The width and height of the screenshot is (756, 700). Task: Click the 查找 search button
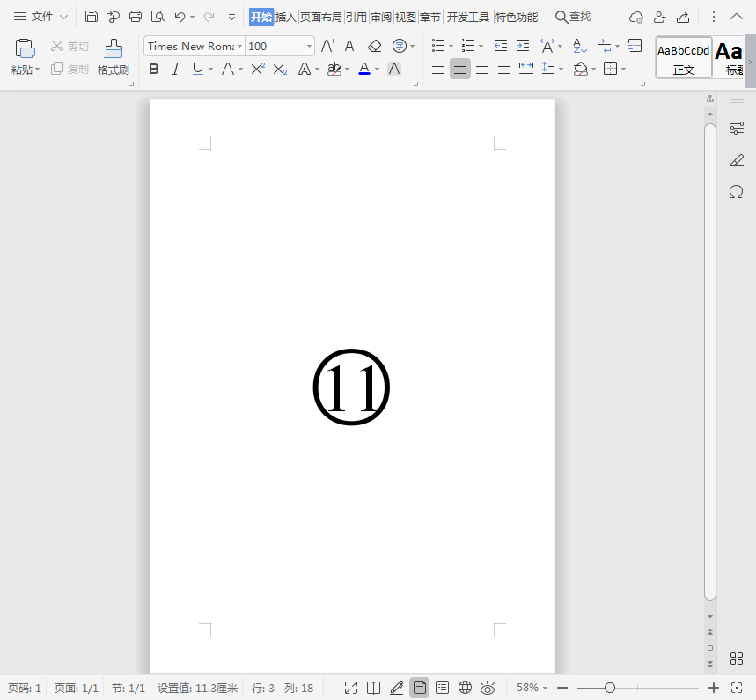coord(573,18)
